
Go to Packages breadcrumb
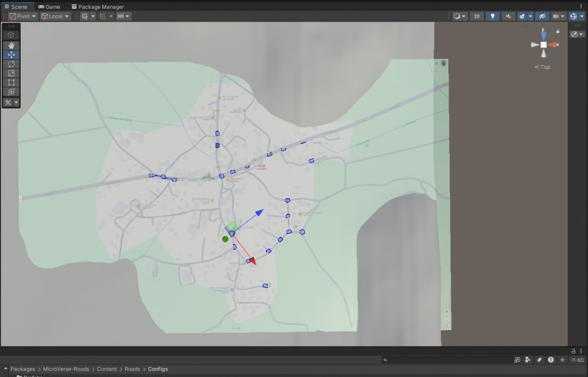point(22,369)
